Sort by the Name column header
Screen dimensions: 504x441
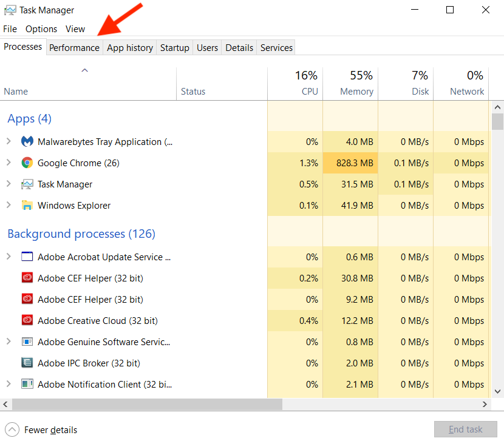coord(88,84)
